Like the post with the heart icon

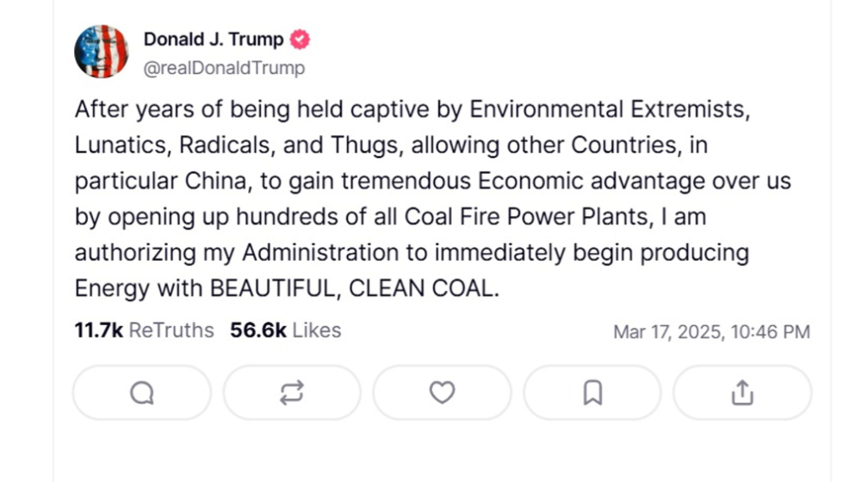click(442, 392)
